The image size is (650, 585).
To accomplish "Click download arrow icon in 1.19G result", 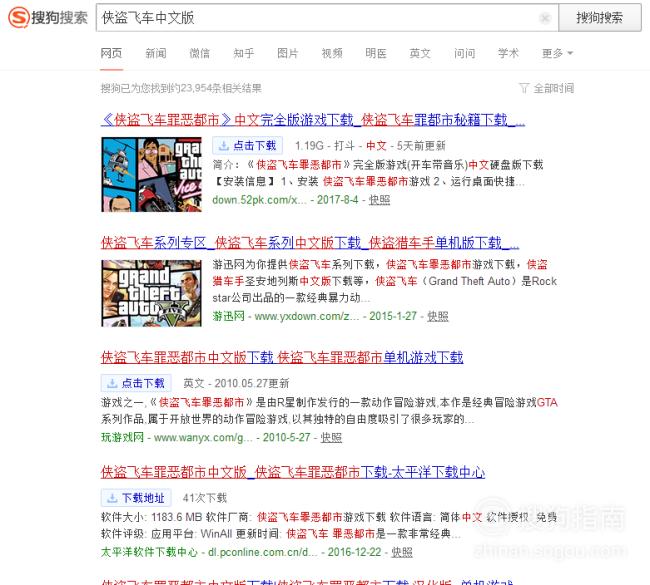I will click(x=223, y=146).
